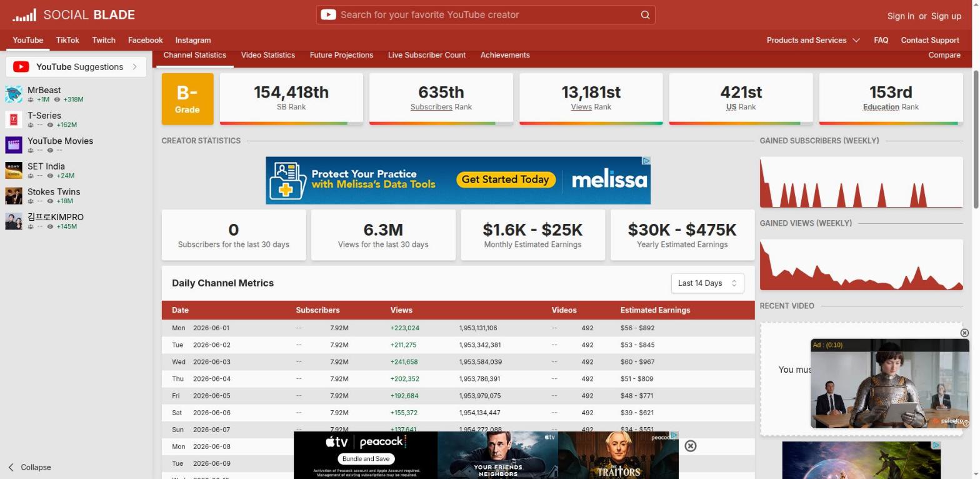The width and height of the screenshot is (980, 479).
Task: Open the Future Projections tab
Action: (x=341, y=55)
